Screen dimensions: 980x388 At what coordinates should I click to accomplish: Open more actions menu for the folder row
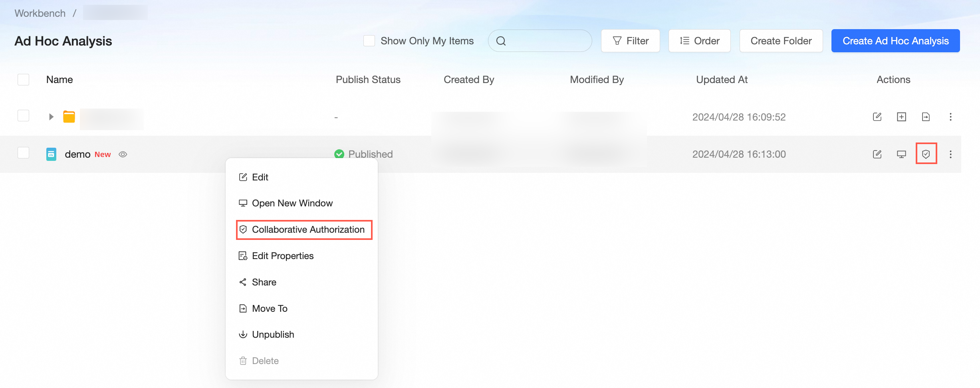(x=950, y=117)
